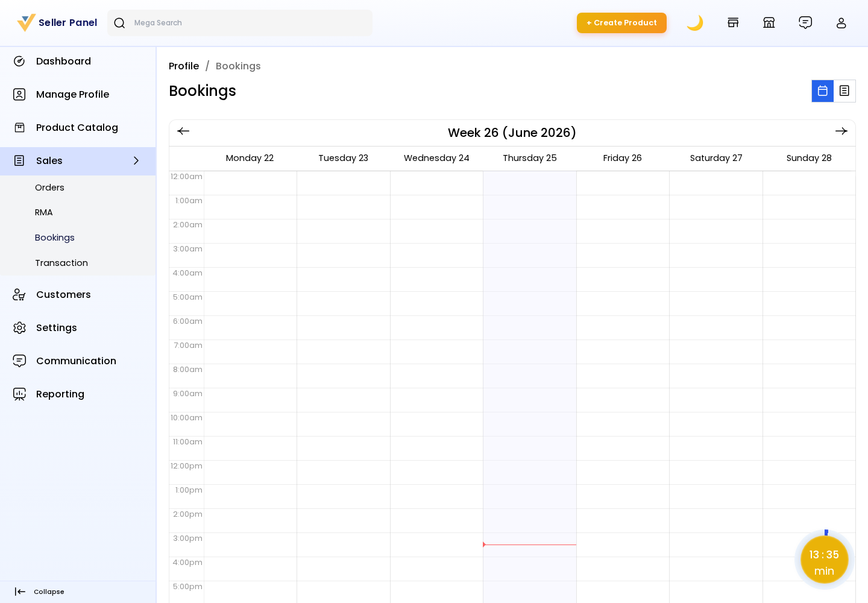Click the Communication chat bubble icon
The width and height of the screenshot is (868, 603).
click(x=19, y=361)
